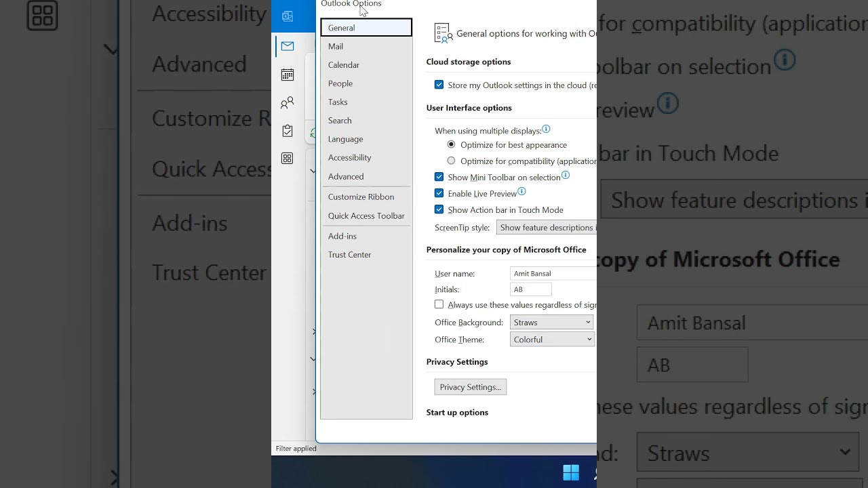
Task: Click the Cloud storage options heading
Action: click(x=469, y=62)
